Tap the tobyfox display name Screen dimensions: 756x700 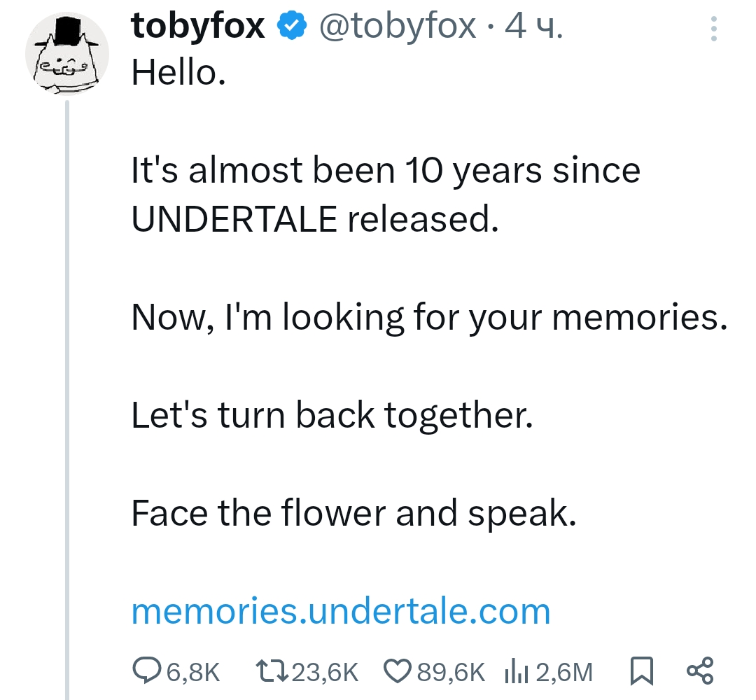tap(198, 27)
